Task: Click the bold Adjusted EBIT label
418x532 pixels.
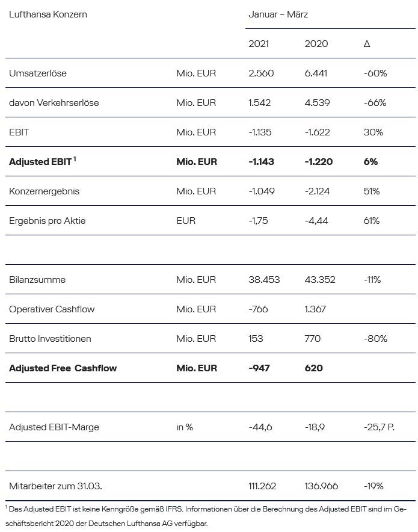Action: (40, 162)
